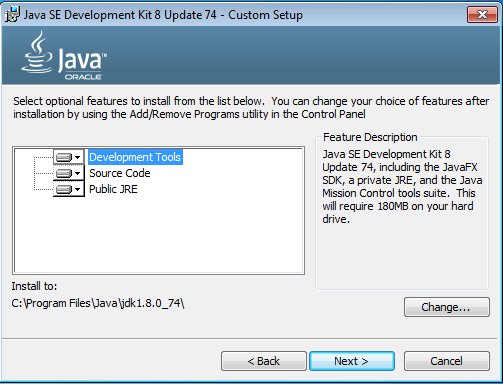
Task: Click the Public JRE drive icon
Action: pyautogui.click(x=64, y=189)
